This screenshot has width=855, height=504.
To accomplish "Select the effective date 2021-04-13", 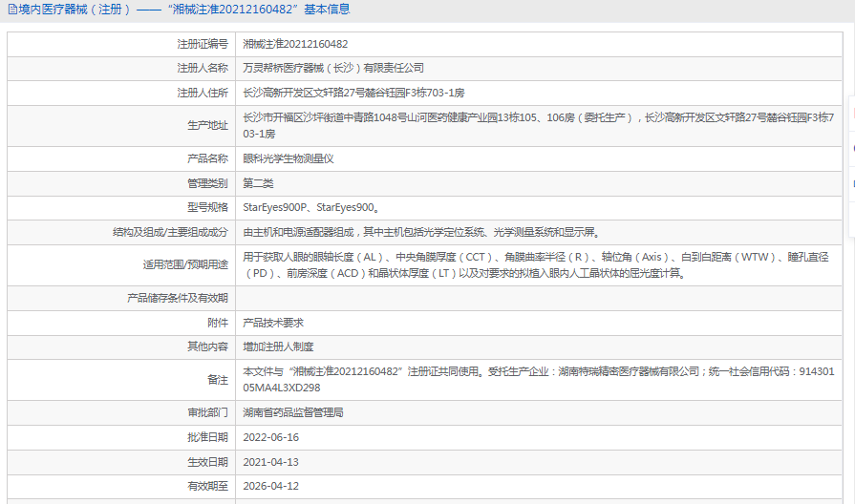I will pos(271,462).
